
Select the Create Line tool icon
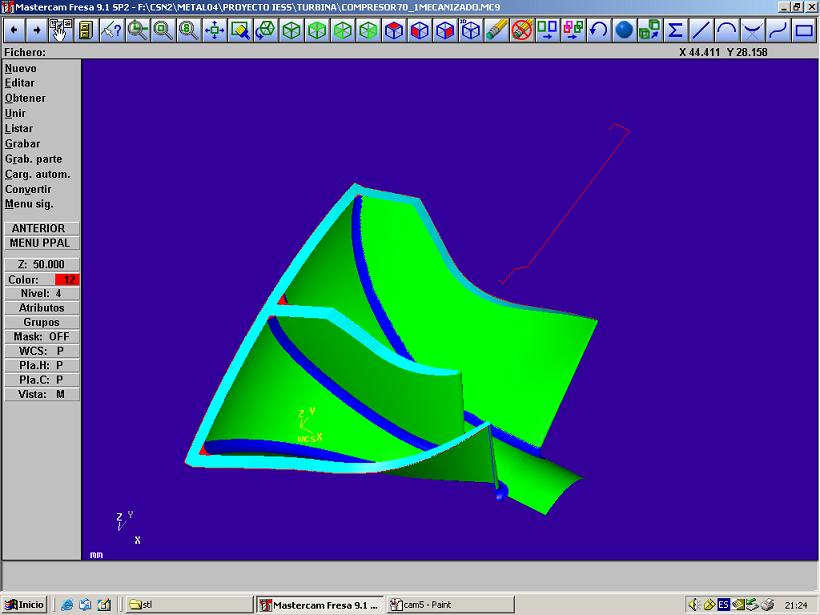tap(702, 30)
